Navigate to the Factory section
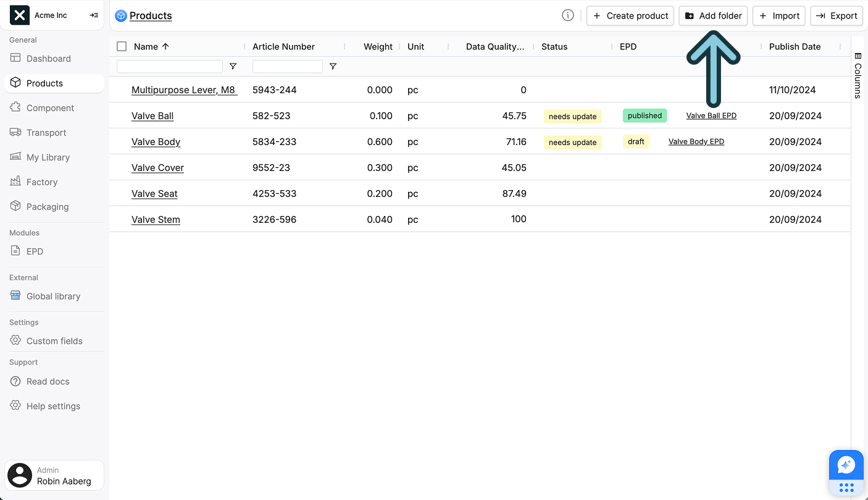The width and height of the screenshot is (868, 500). pyautogui.click(x=42, y=181)
